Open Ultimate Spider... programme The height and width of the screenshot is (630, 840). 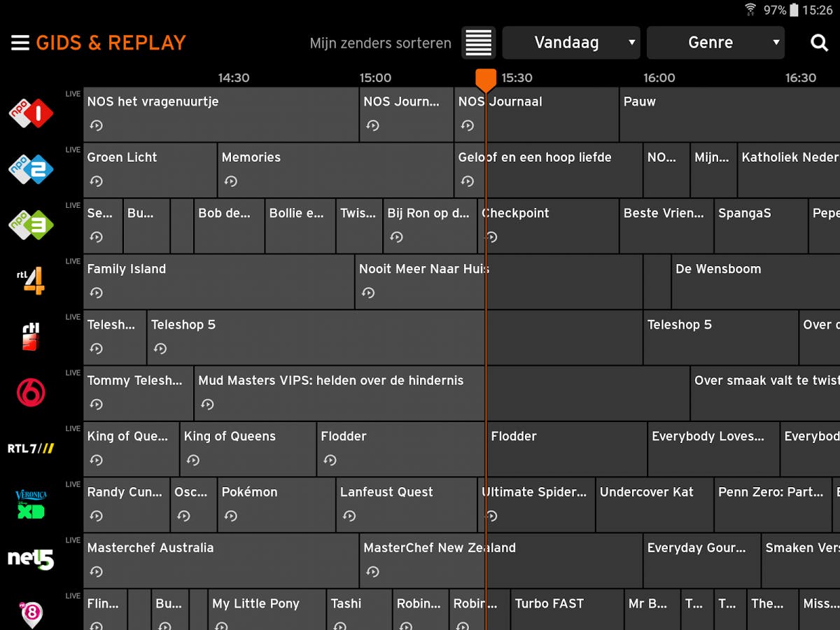point(536,505)
